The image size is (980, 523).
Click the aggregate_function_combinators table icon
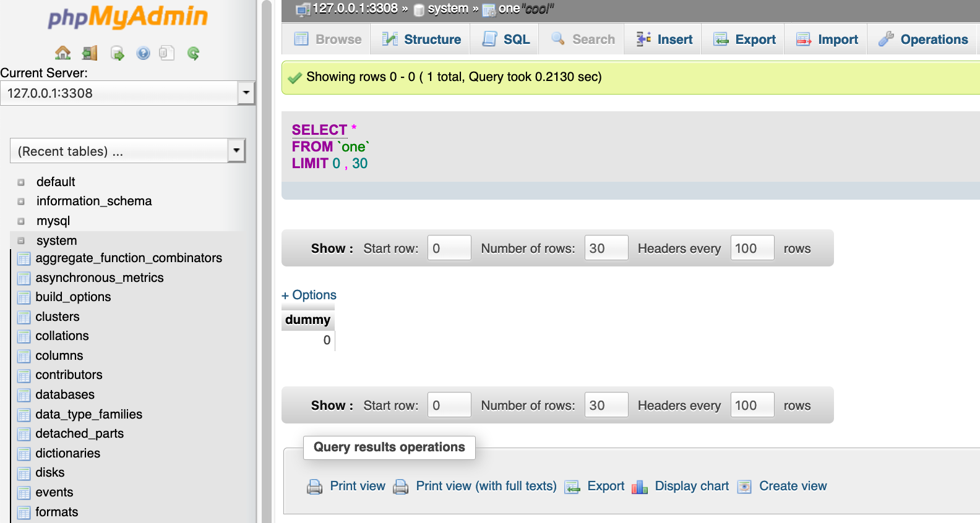coord(24,258)
